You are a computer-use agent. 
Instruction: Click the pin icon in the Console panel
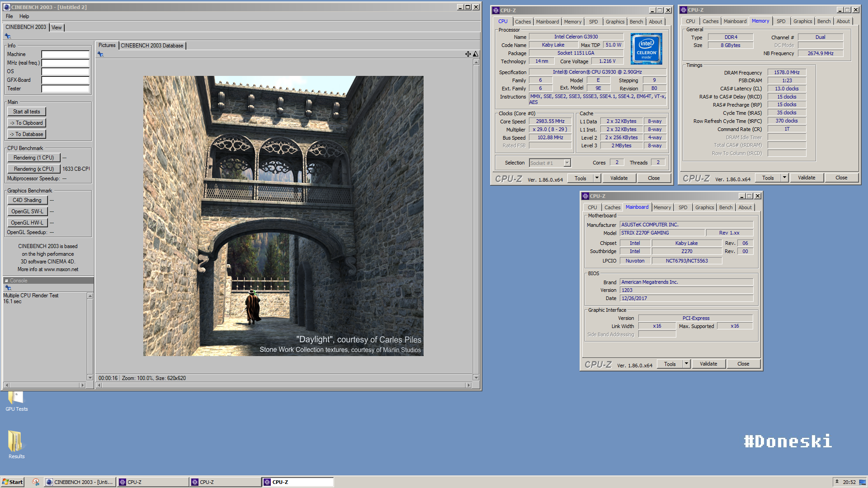8,288
